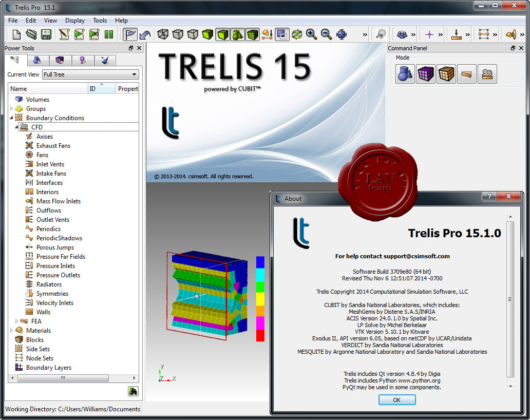Click the zoom out magnifier
The height and width of the screenshot is (420, 530).
[326, 34]
